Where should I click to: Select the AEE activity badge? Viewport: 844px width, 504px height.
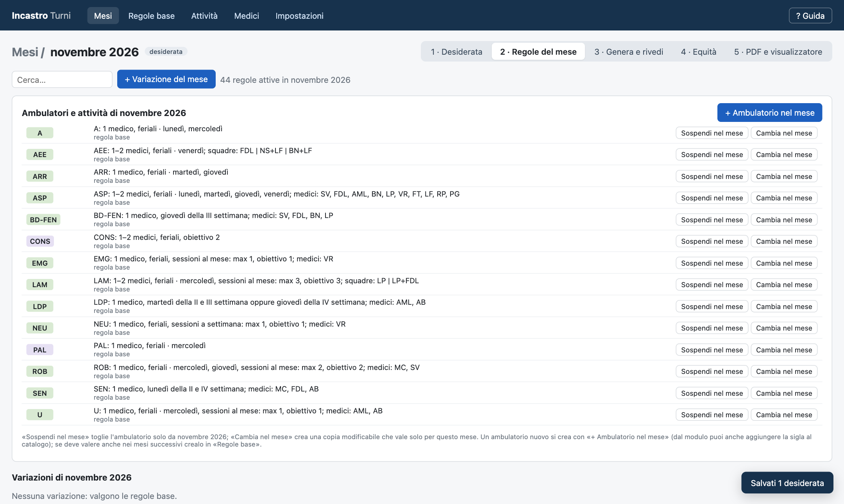pos(40,155)
